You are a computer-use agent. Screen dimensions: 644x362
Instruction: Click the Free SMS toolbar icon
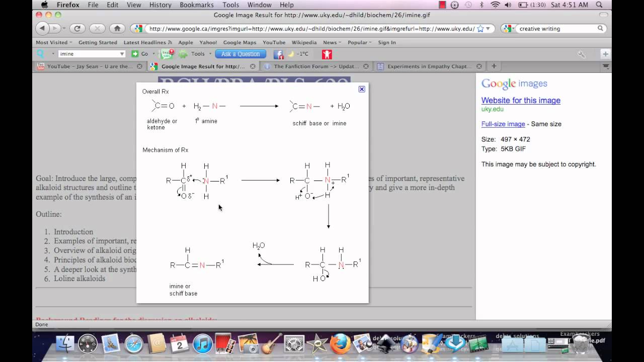(167, 53)
